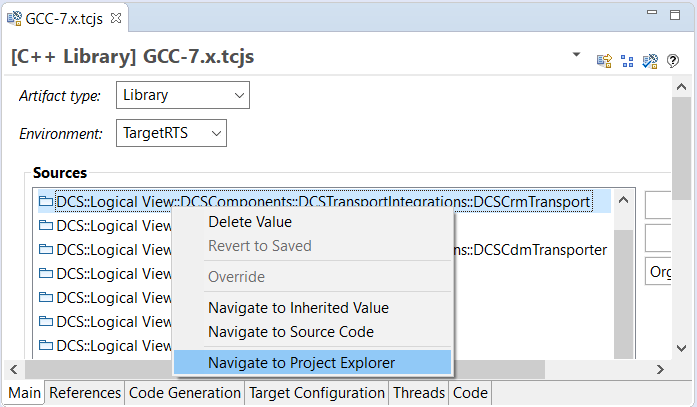Select the DCSCrmTransport source row
Viewport: 697px width, 407px height.
(x=324, y=202)
